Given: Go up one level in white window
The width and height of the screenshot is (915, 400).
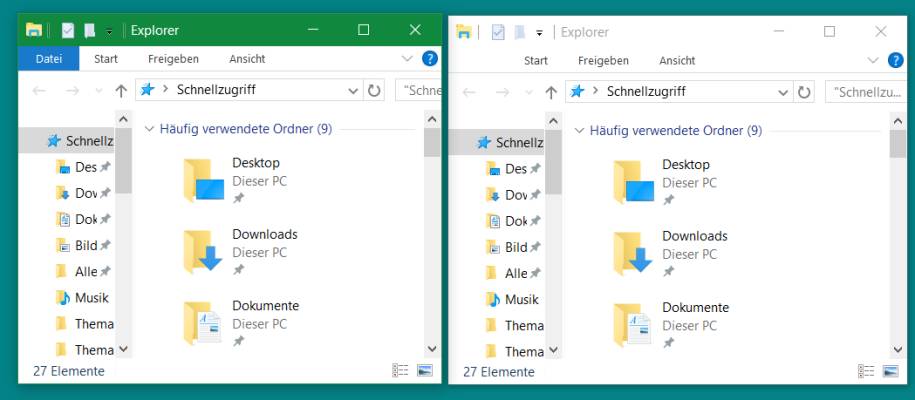Looking at the screenshot, I should (x=551, y=92).
